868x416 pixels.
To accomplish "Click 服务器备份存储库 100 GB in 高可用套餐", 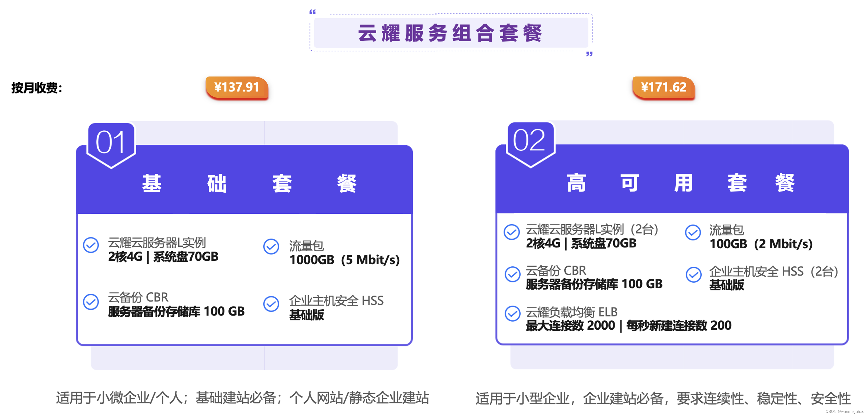I will (x=594, y=284).
